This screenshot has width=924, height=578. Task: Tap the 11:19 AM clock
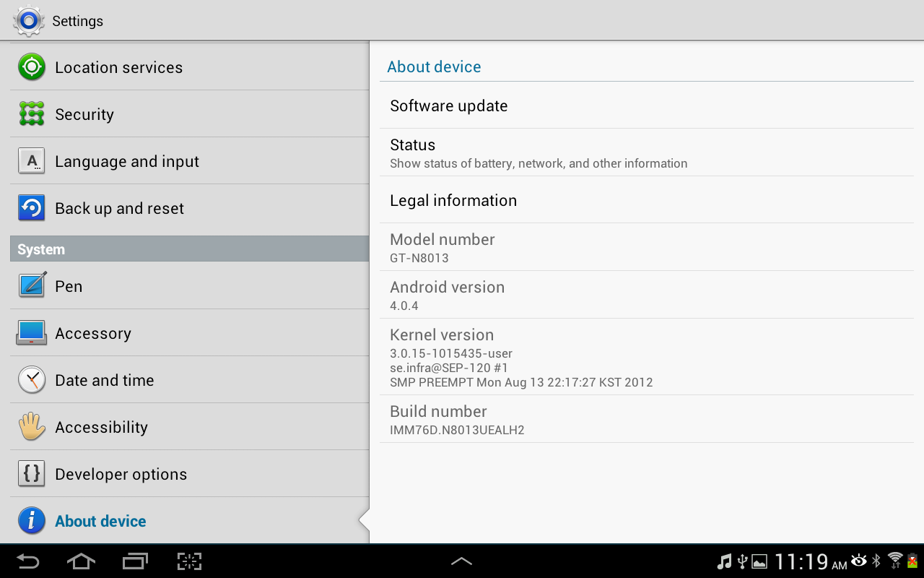(811, 561)
